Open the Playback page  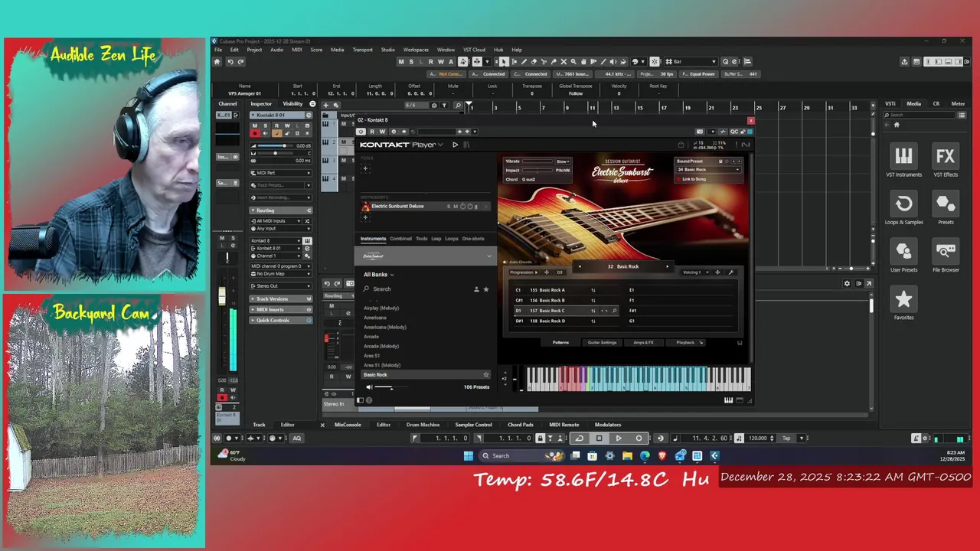[685, 343]
